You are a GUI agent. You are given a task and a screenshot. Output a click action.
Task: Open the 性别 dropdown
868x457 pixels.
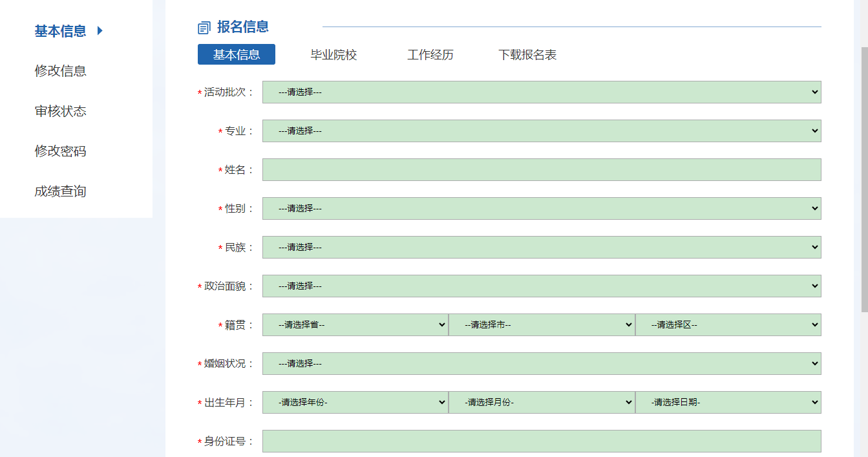542,208
